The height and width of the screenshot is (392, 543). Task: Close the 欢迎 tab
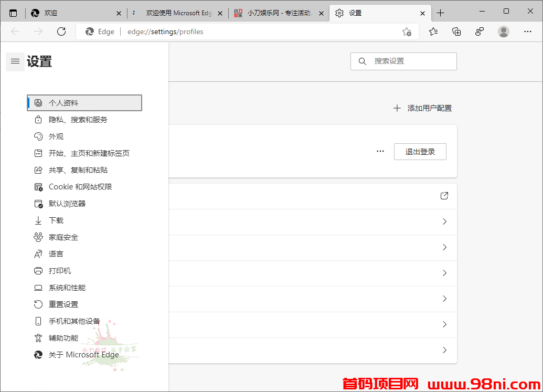click(x=119, y=14)
